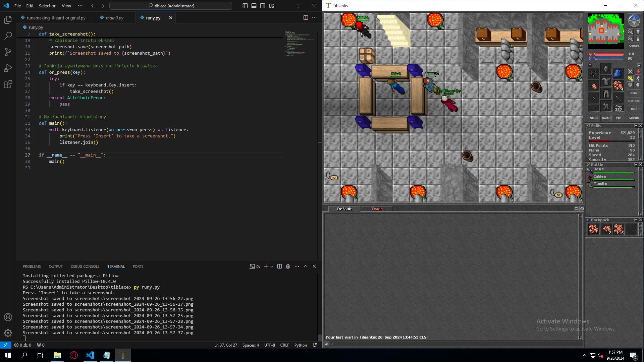Toggle the primary sidebar layout button
Viewport: 644px width, 362px height.
coord(245,6)
